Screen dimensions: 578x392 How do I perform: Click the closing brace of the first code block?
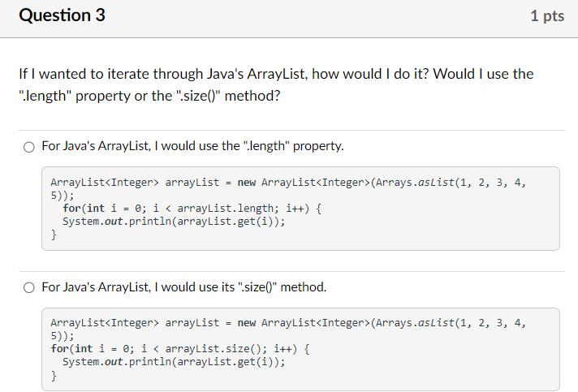pyautogui.click(x=54, y=235)
